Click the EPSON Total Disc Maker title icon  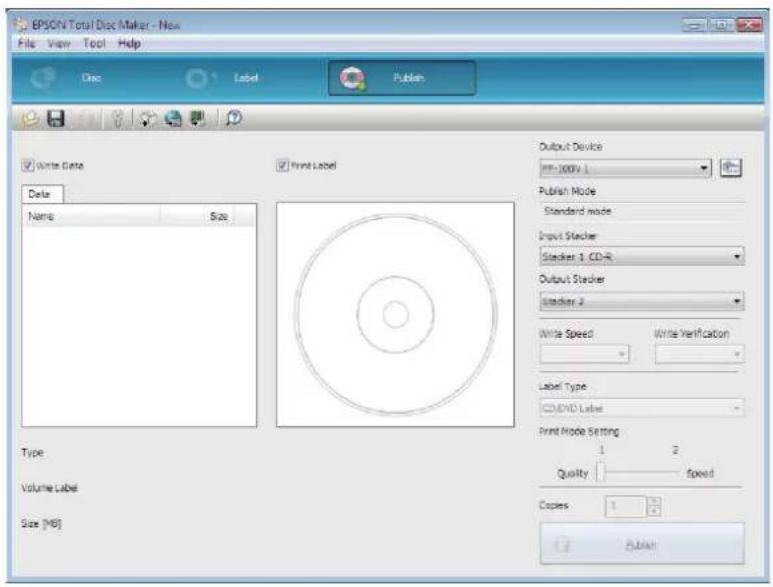[21, 24]
